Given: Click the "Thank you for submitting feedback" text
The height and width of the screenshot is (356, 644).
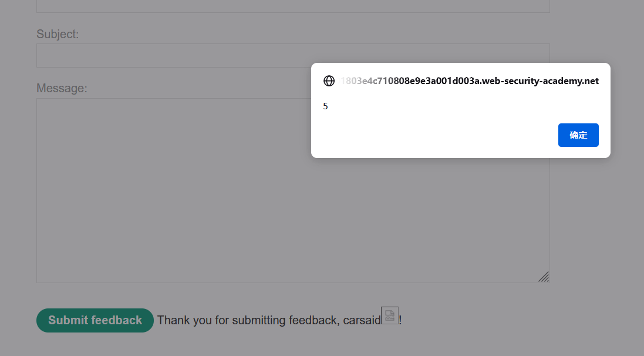Looking at the screenshot, I should pyautogui.click(x=247, y=320).
